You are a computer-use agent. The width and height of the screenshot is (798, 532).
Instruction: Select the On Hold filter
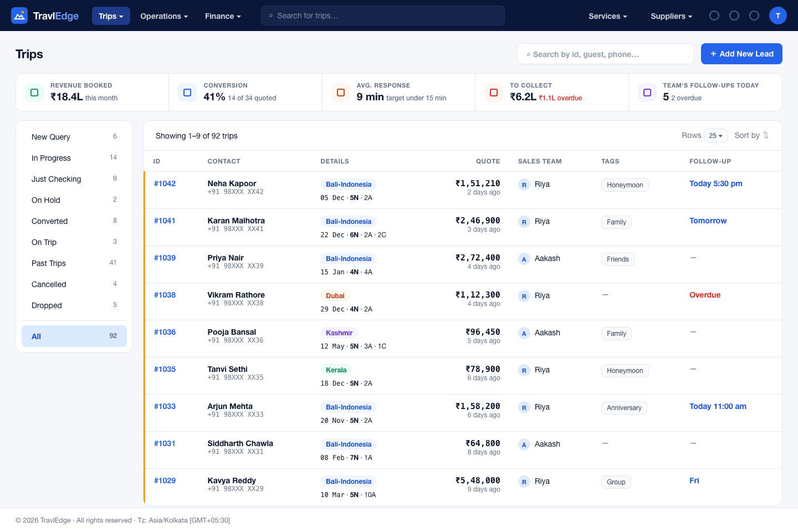[74, 200]
